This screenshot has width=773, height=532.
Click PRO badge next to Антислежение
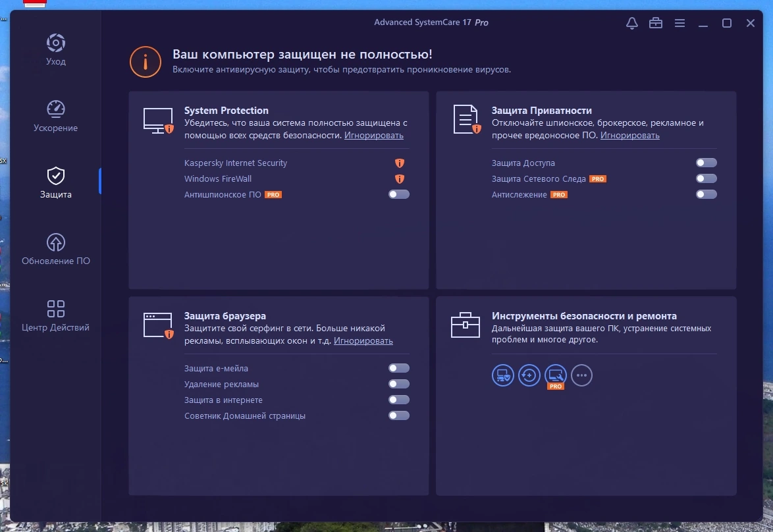point(559,195)
